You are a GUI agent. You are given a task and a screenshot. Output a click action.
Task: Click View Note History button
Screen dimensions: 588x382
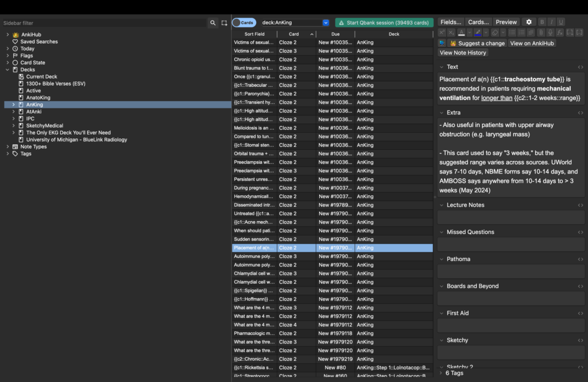click(463, 53)
